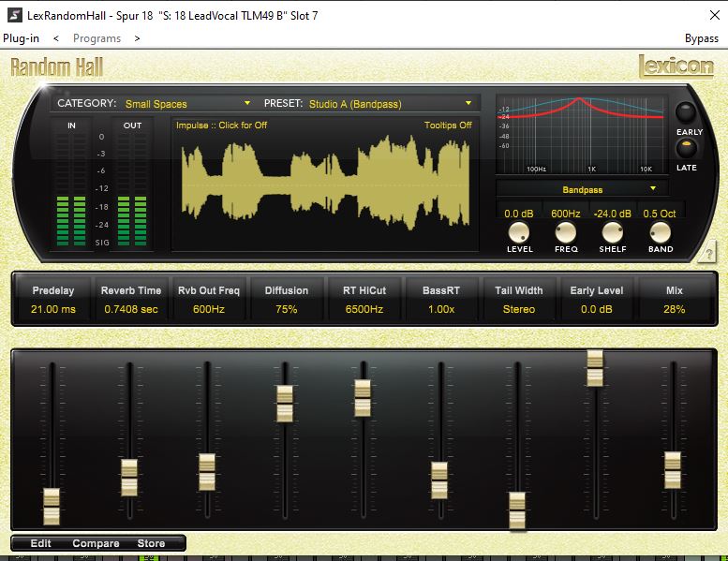The image size is (728, 561).
Task: Click the 0.5 Oct band readout
Action: (660, 214)
